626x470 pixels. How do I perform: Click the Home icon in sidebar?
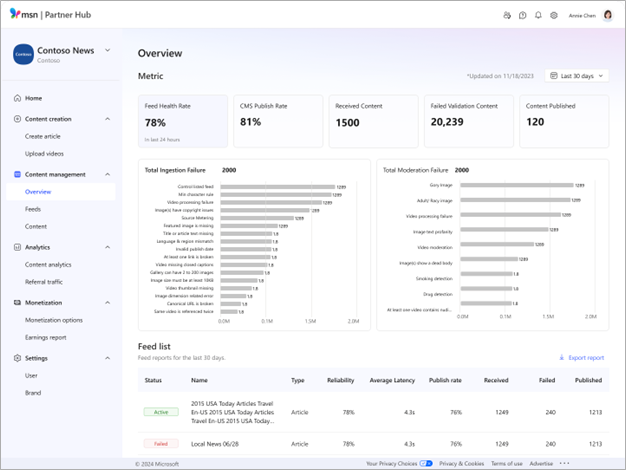tap(17, 98)
